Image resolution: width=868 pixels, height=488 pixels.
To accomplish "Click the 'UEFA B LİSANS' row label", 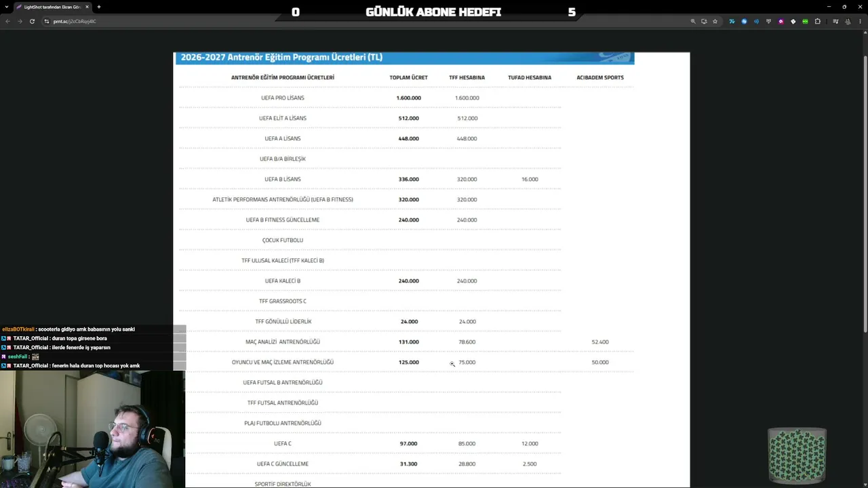I will pyautogui.click(x=283, y=179).
